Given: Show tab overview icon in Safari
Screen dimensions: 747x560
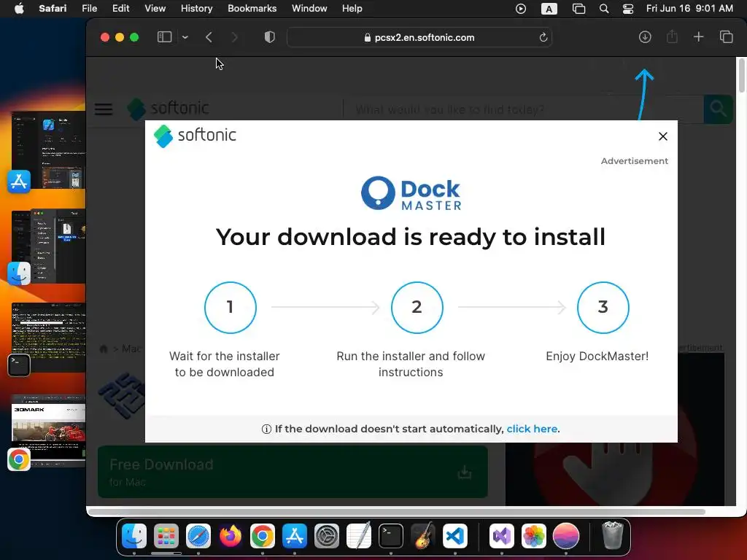Looking at the screenshot, I should click(x=726, y=37).
